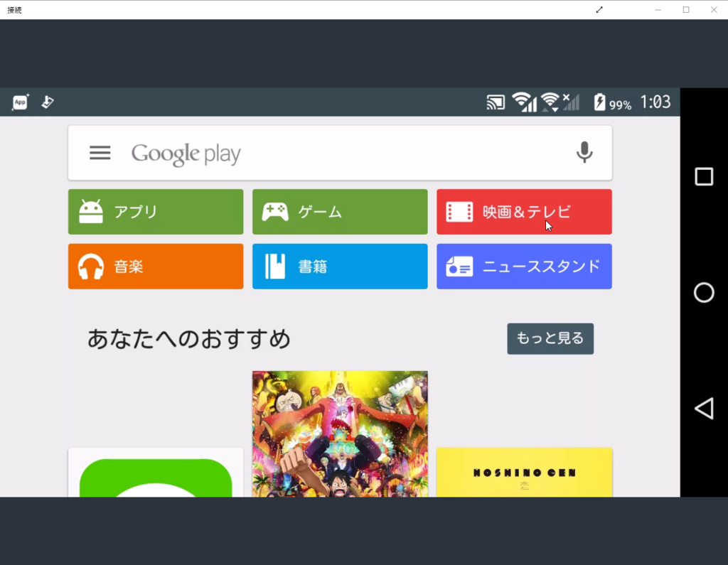Click the cast screen icon in status bar
728x565 pixels.
coord(496,102)
